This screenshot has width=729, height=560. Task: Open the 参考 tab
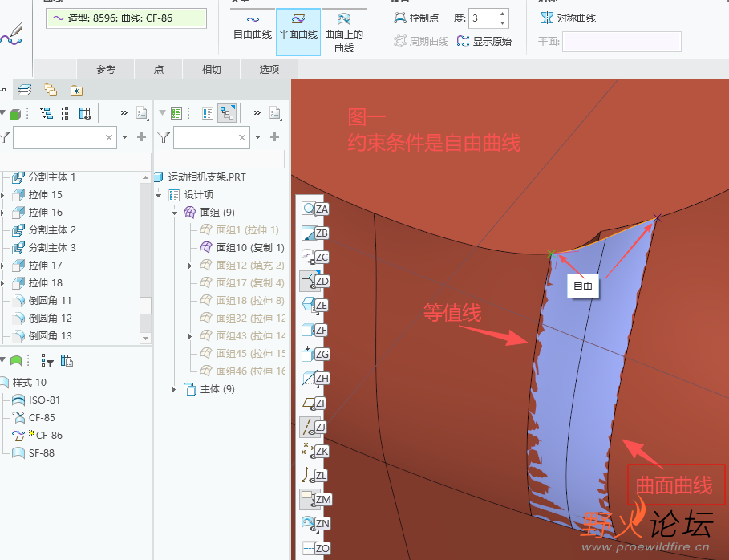[106, 69]
